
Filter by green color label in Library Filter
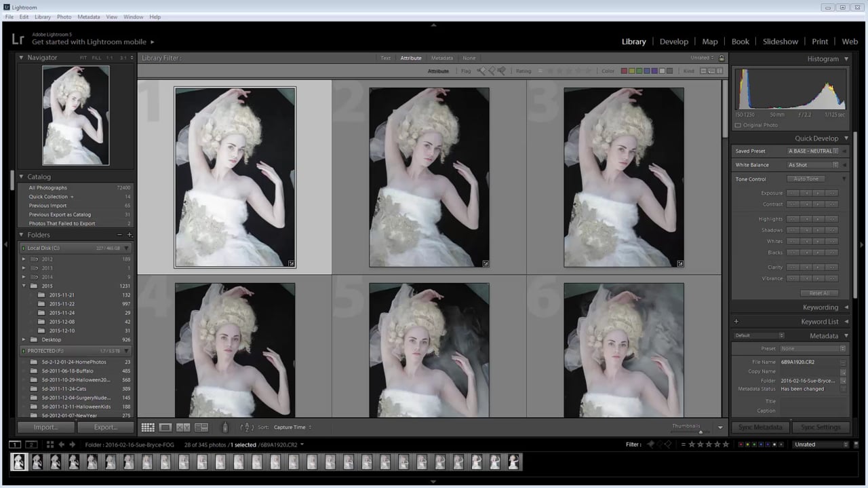[639, 71]
